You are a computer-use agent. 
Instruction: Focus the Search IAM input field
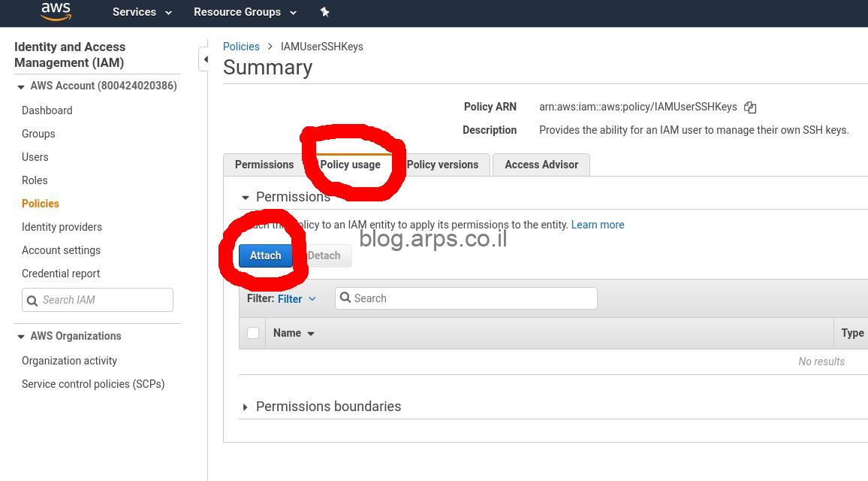tap(98, 300)
